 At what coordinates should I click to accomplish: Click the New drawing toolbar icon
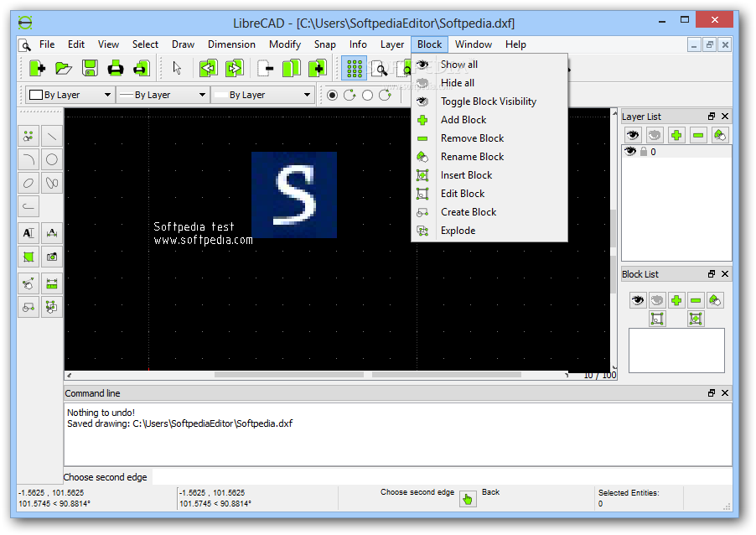(x=37, y=69)
